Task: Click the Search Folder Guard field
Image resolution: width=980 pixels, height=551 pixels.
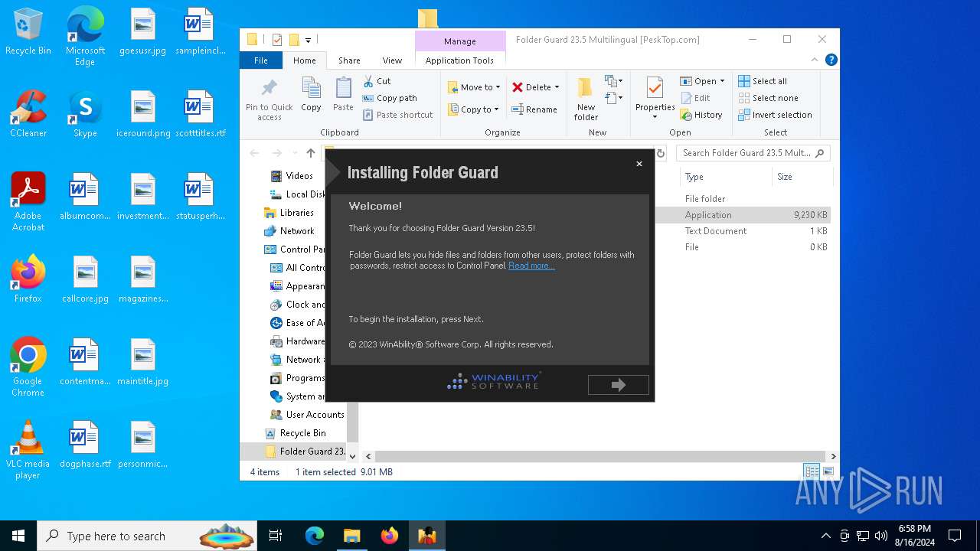Action: coord(753,153)
